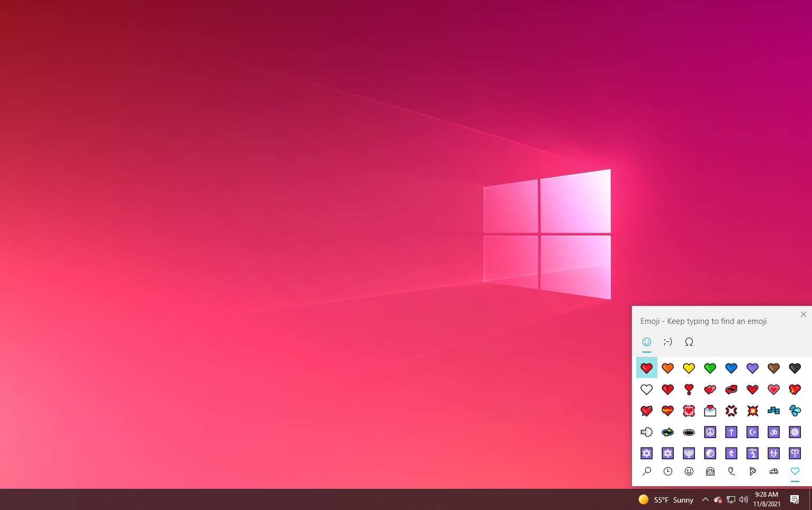812x510 pixels.
Task: Click the Show desktop sliver at taskbar edge
Action: (810, 499)
